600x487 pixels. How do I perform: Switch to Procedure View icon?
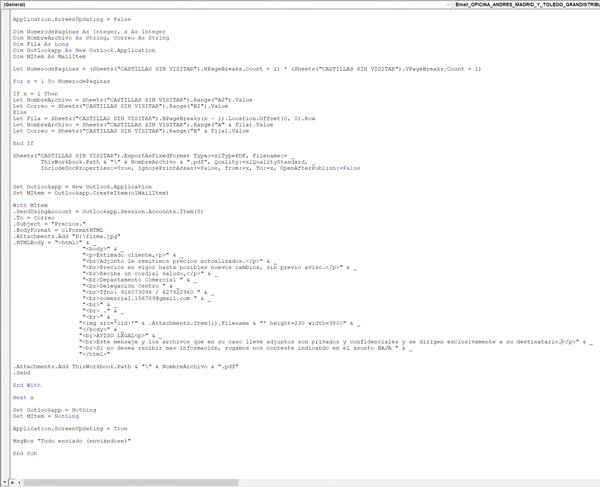tap(5, 482)
